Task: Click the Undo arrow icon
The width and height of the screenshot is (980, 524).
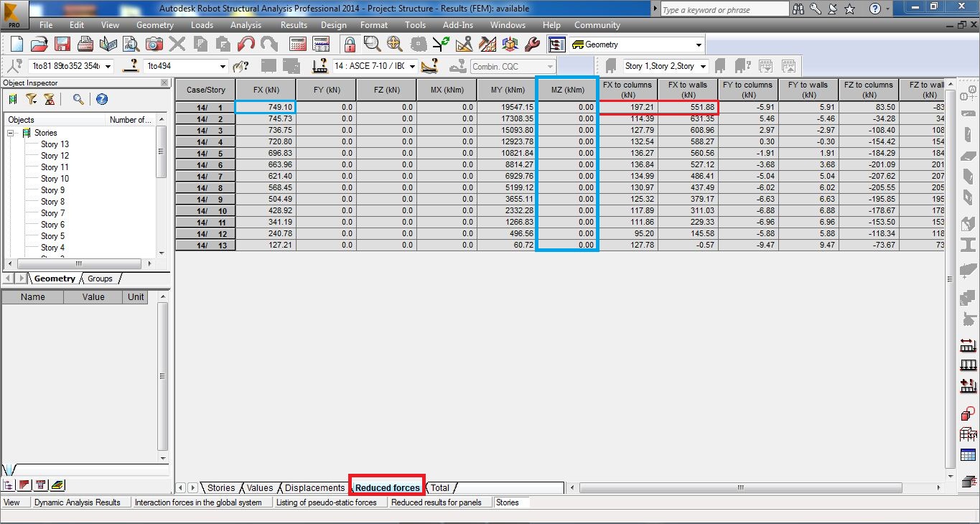Action: pyautogui.click(x=246, y=44)
